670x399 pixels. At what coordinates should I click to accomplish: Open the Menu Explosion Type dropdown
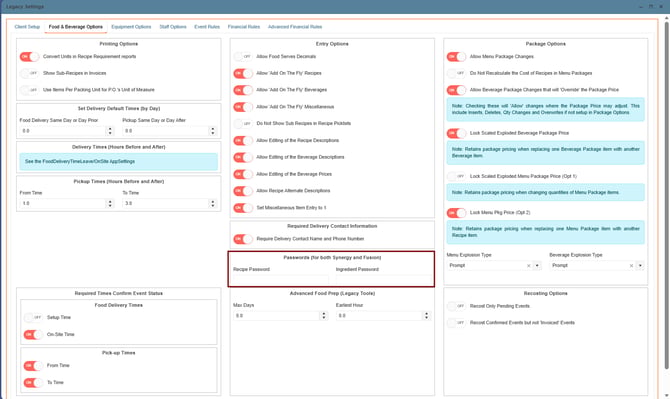point(537,266)
